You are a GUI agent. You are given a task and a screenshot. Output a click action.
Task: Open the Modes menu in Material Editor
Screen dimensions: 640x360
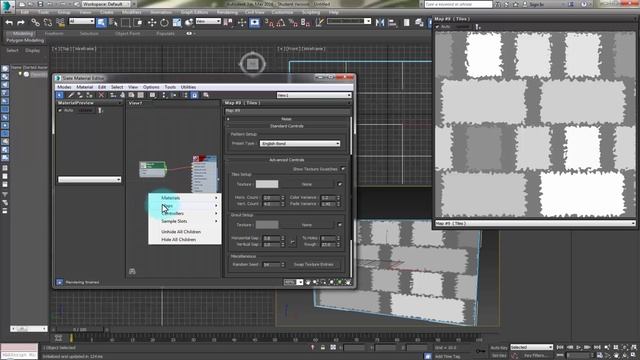64,87
